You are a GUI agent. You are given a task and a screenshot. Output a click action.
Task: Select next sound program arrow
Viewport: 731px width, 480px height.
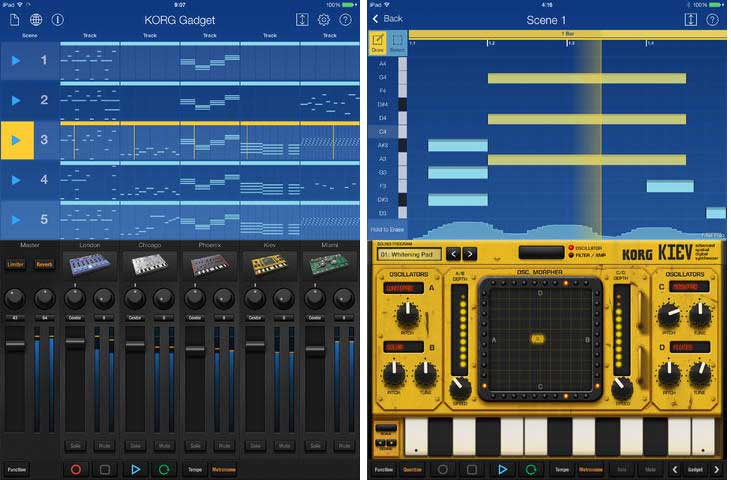click(x=469, y=254)
